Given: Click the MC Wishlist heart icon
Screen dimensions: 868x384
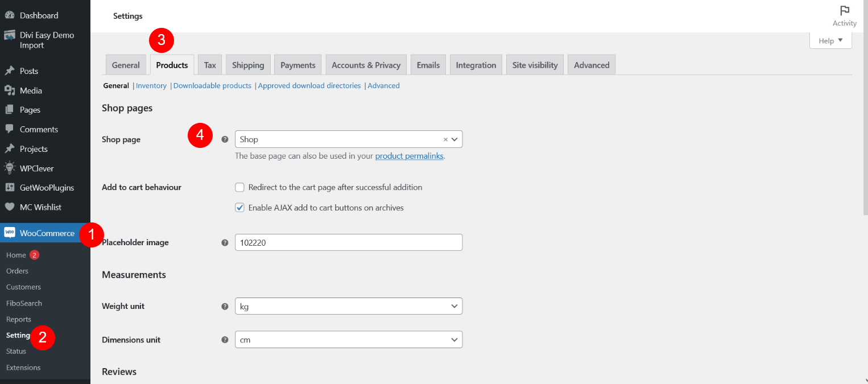Looking at the screenshot, I should [9, 207].
